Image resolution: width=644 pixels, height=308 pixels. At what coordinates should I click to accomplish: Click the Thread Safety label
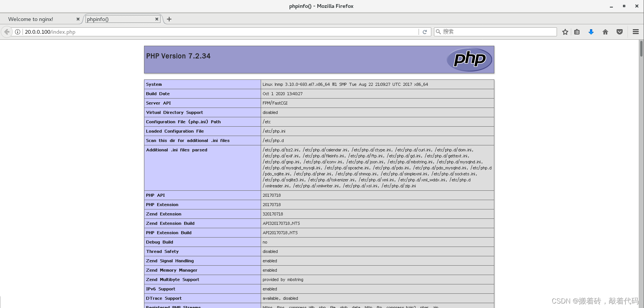tap(162, 251)
